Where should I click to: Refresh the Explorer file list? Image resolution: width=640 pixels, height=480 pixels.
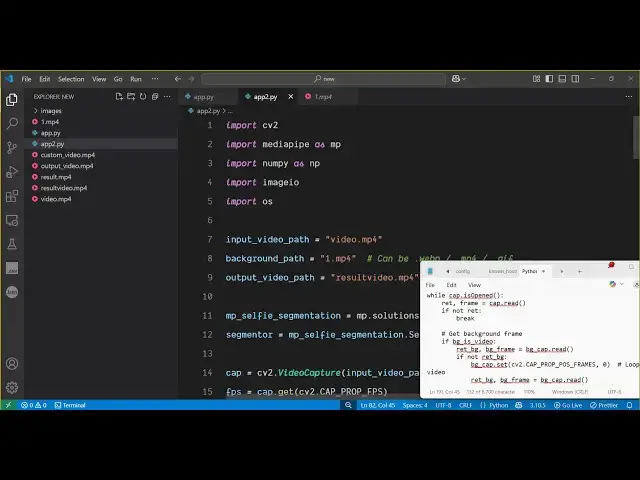pos(143,97)
